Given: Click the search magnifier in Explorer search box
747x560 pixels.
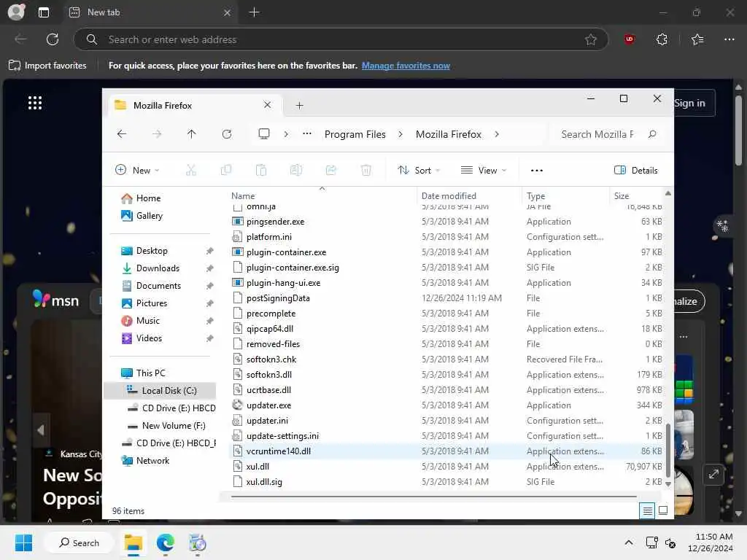Looking at the screenshot, I should click(x=652, y=134).
